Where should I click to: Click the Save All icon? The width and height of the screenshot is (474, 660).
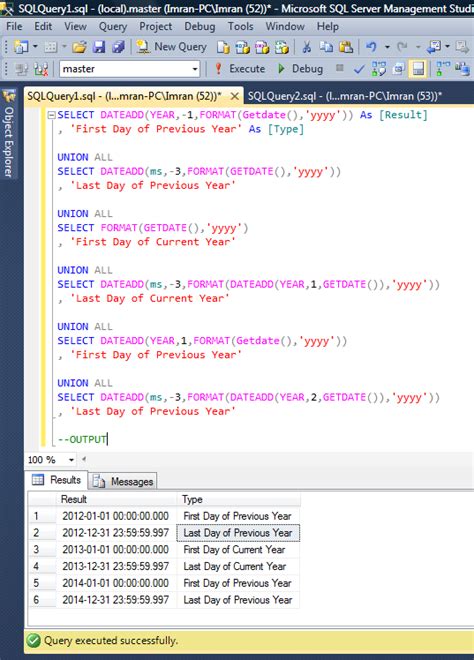(118, 47)
